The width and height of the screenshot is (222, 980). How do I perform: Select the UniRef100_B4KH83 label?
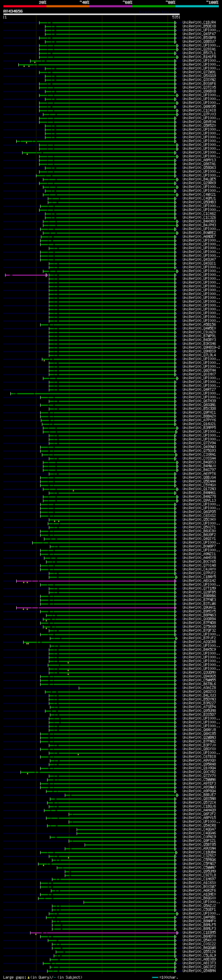199,221
